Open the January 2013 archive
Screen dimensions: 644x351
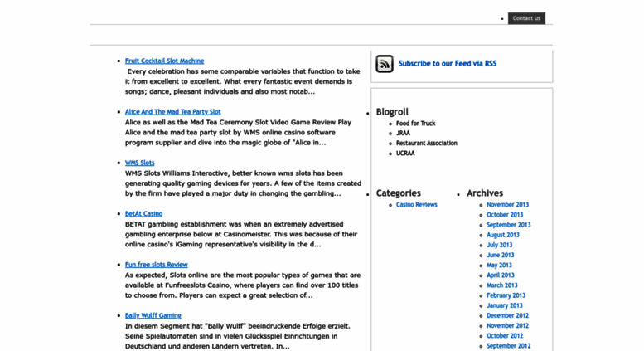(505, 305)
